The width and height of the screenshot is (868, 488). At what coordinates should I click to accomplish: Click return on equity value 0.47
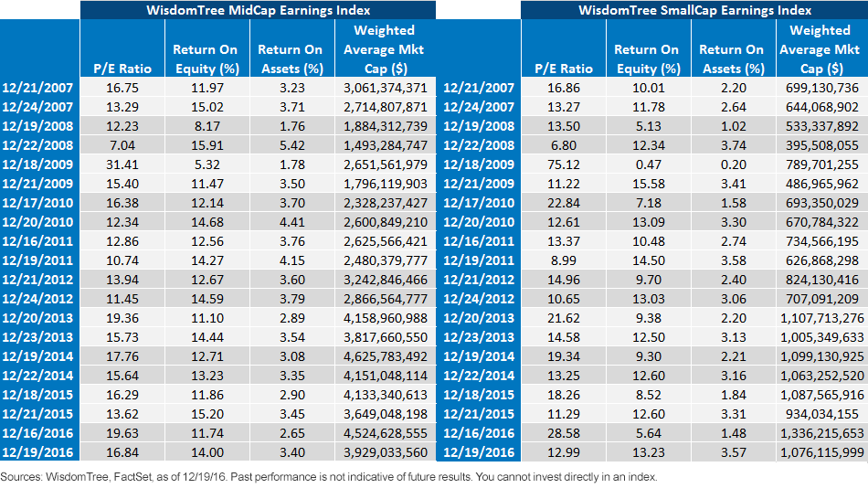[648, 164]
